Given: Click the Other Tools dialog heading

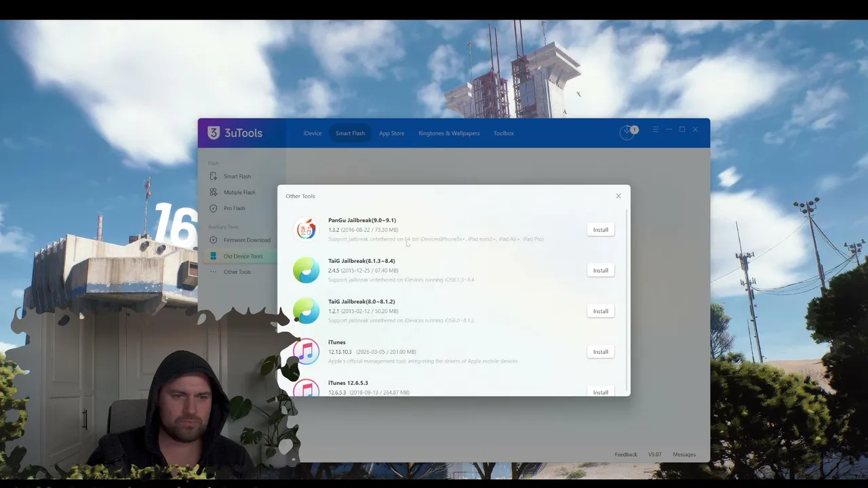Looking at the screenshot, I should click(300, 196).
